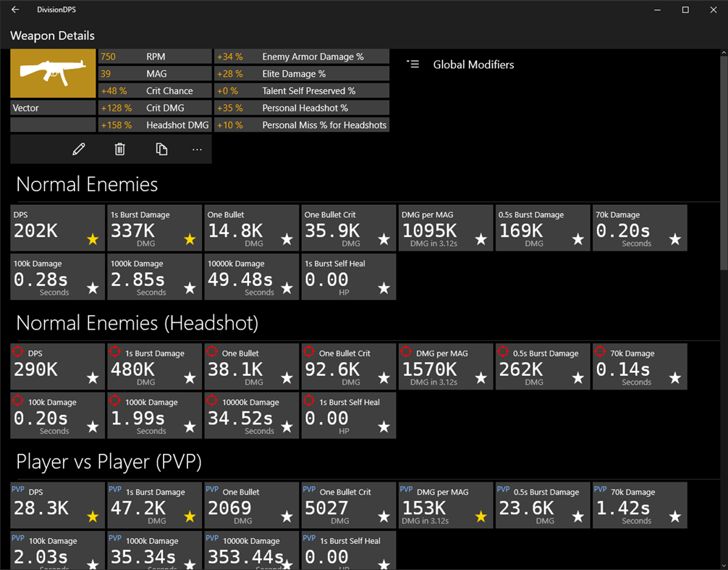Click the back arrow at top left
Image resolution: width=728 pixels, height=570 pixels.
[x=14, y=9]
